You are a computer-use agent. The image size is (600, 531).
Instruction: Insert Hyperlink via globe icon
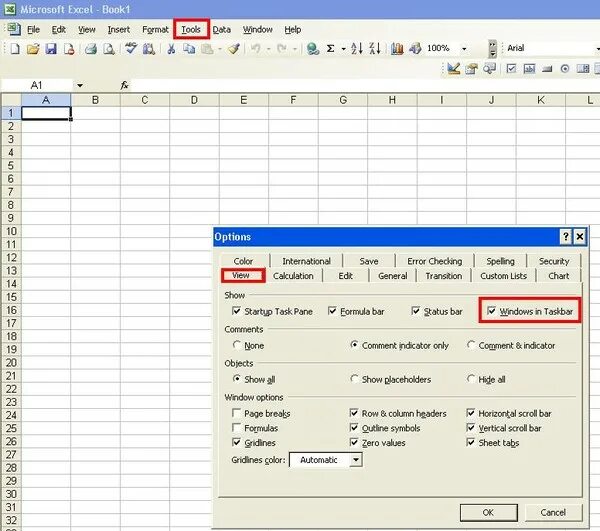[313, 49]
